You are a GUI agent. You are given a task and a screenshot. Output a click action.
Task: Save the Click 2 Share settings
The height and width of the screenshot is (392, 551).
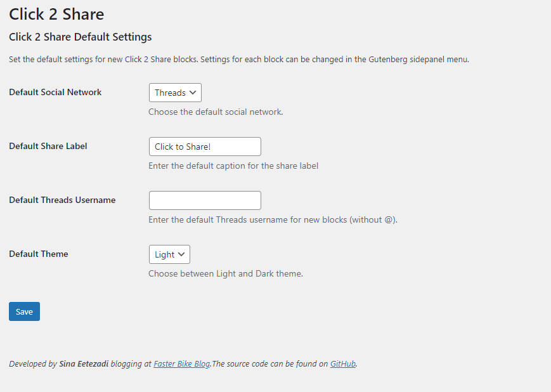pos(24,311)
